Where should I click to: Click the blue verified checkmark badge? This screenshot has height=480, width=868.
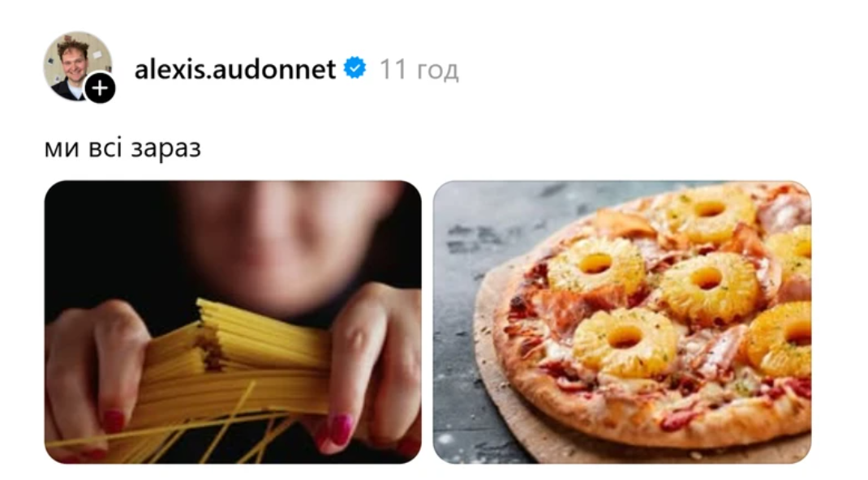[355, 68]
